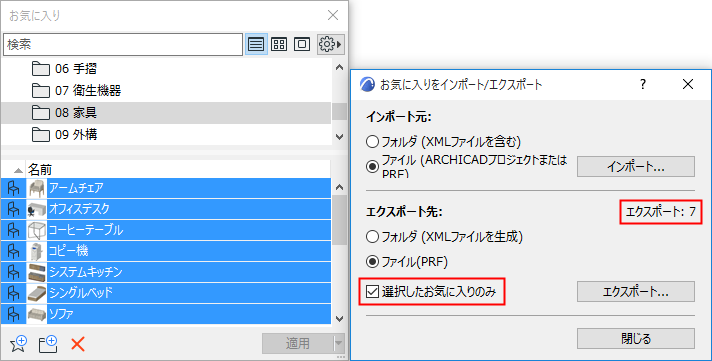Click folder icon beside 07 衛生機器
This screenshot has width=712, height=361.
click(x=41, y=91)
